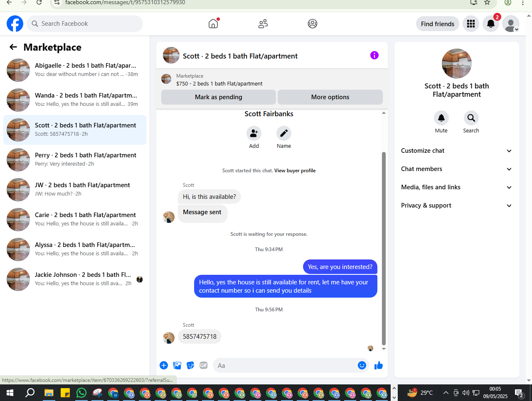This screenshot has height=401, width=532.
Task: Open the Facebook logo home link
Action: click(15, 24)
